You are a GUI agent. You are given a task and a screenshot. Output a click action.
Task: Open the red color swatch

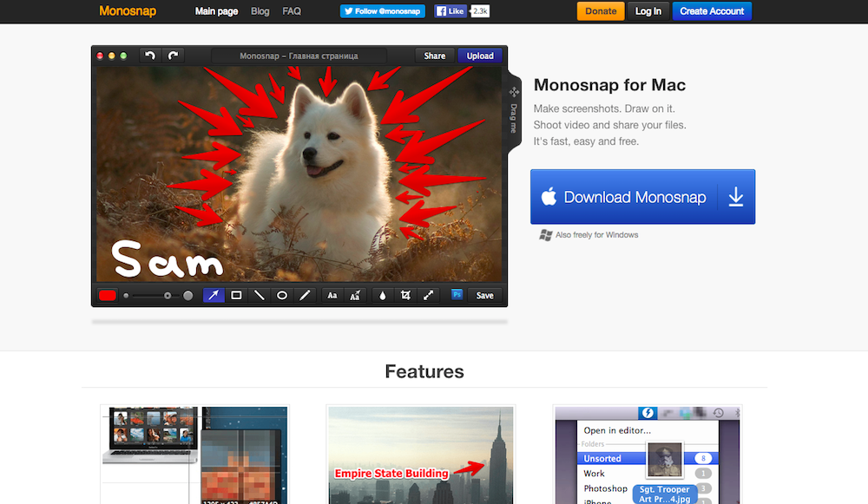[108, 295]
